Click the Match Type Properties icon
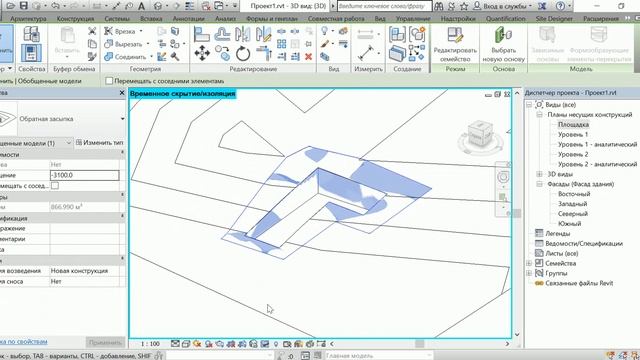Viewport: 640px width, 360px height. (x=92, y=57)
